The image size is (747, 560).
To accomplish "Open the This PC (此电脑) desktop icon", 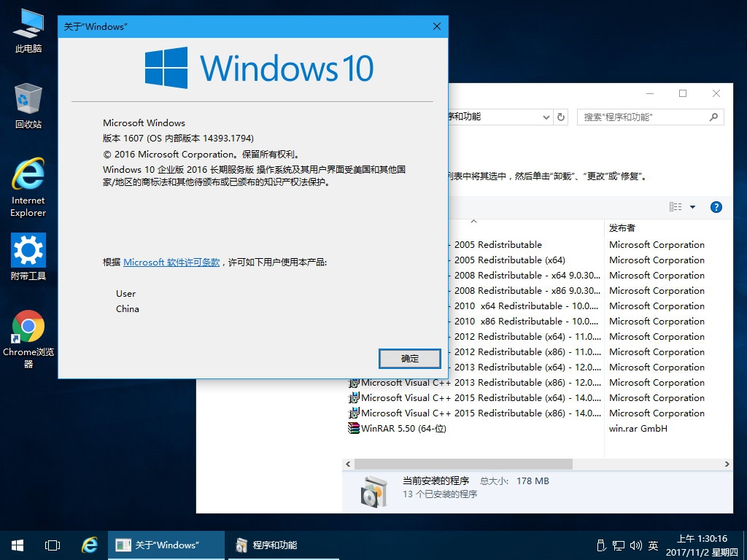I will tap(28, 31).
